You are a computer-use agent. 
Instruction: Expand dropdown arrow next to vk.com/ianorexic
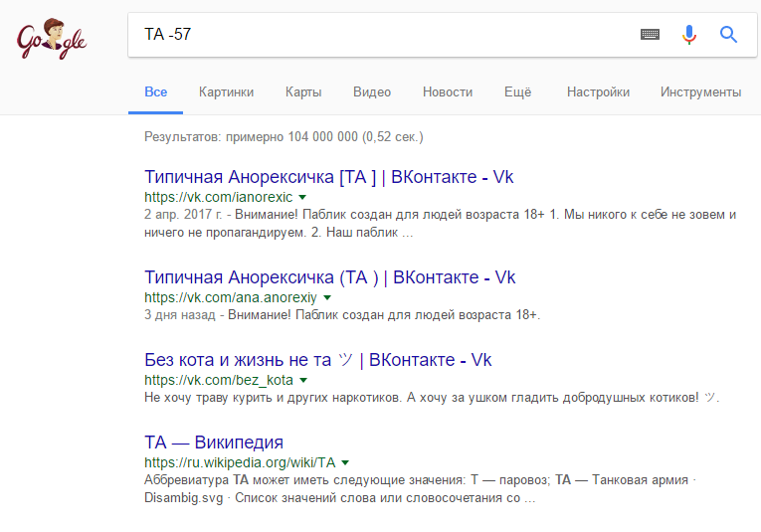coord(302,197)
